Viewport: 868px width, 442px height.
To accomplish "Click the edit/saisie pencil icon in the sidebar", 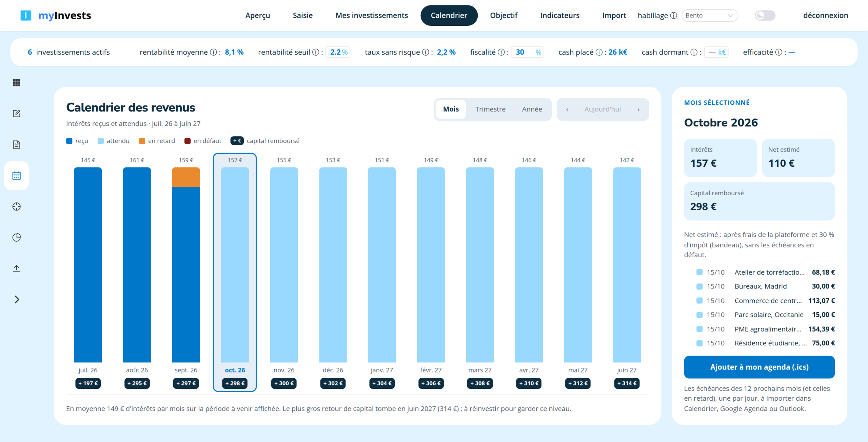I will tap(16, 114).
